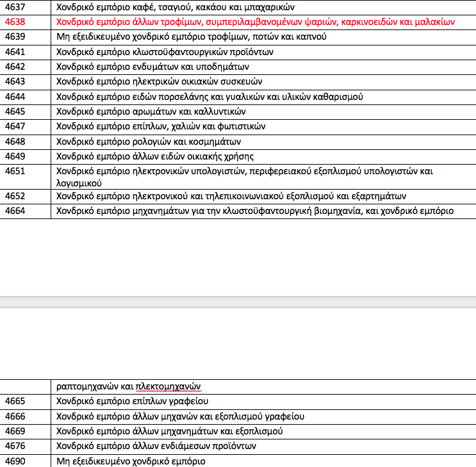Select 'Χονδρικό εμπόριο επίπλων γραφείου'
The height and width of the screenshot is (467, 476).
click(x=133, y=402)
